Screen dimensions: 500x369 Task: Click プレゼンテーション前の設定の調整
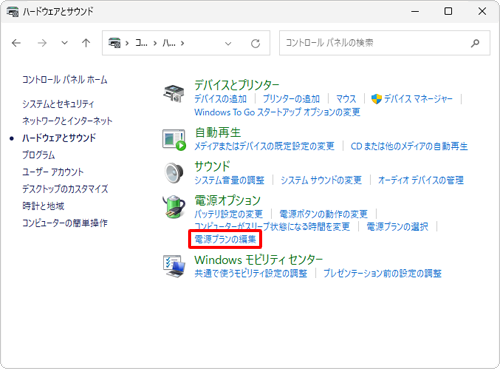click(382, 274)
